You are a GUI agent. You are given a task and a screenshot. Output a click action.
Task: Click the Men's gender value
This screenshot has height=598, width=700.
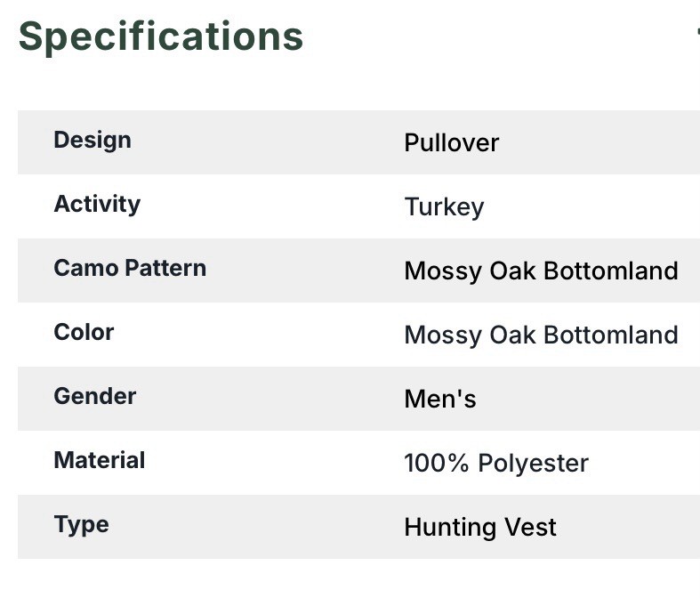[x=439, y=400]
